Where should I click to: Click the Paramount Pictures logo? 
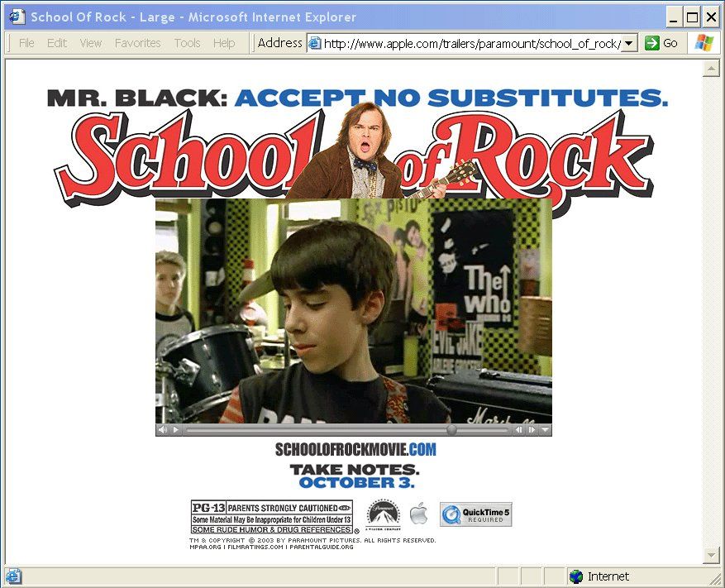click(383, 514)
